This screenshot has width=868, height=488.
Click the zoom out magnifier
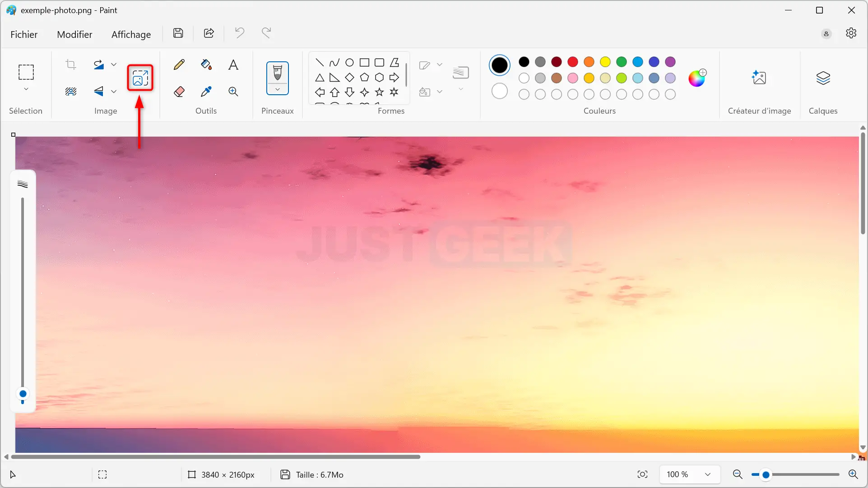pos(738,474)
